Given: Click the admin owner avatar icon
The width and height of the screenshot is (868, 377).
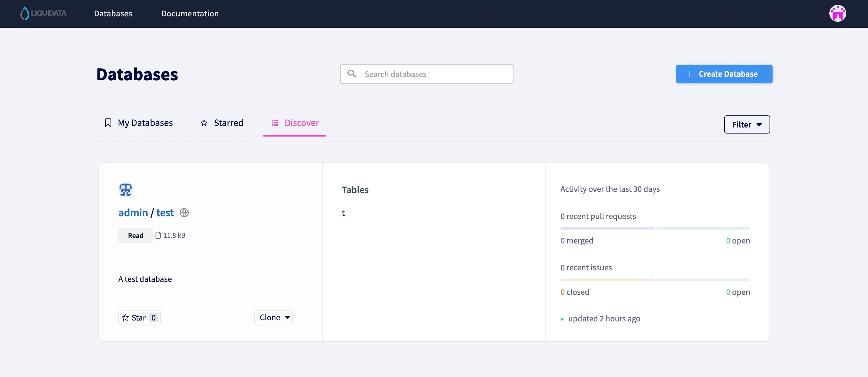Looking at the screenshot, I should point(125,189).
